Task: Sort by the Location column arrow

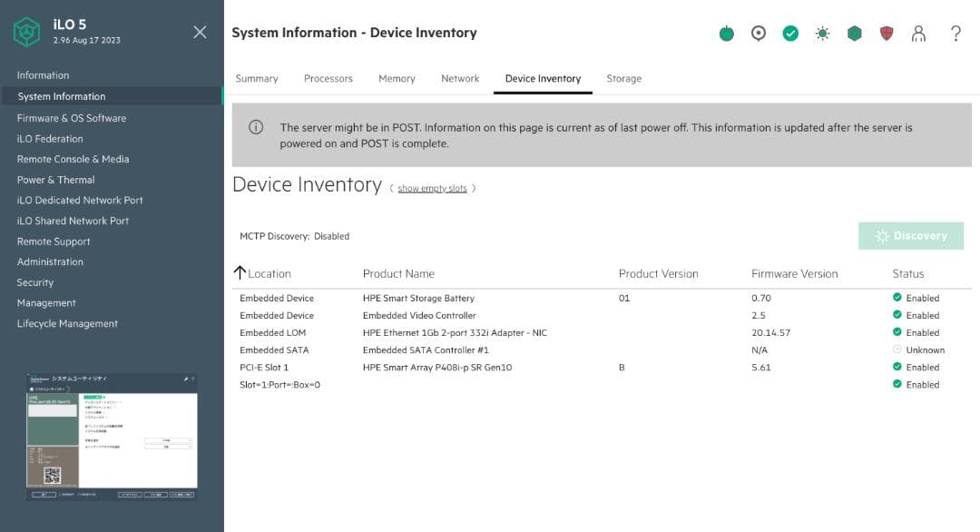Action: pyautogui.click(x=240, y=272)
